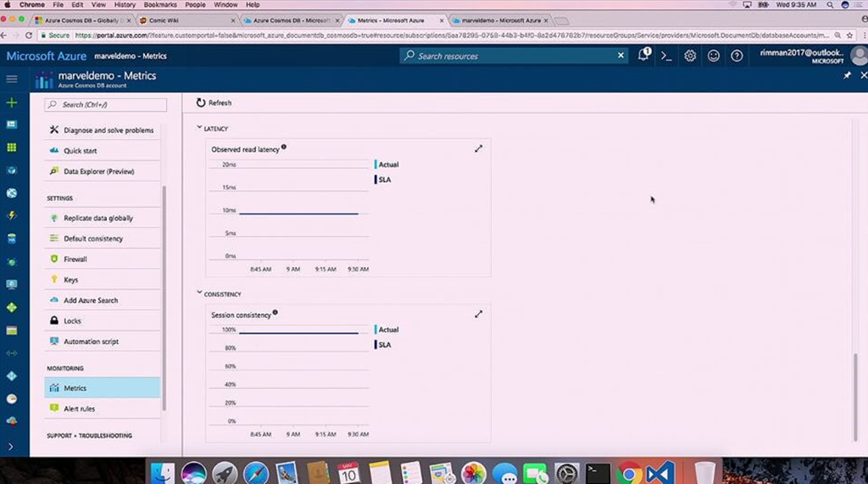This screenshot has height=484, width=868.
Task: Open Safari from the Dock
Action: click(x=256, y=474)
